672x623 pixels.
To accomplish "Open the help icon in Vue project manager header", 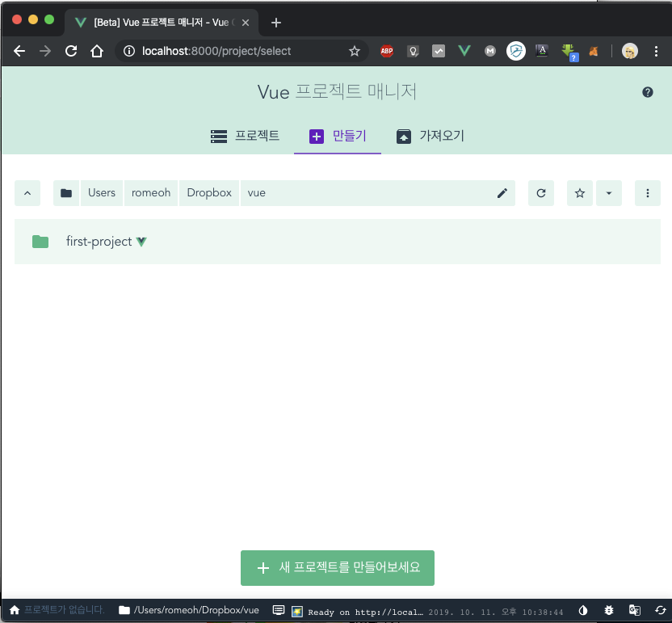I will 647,92.
